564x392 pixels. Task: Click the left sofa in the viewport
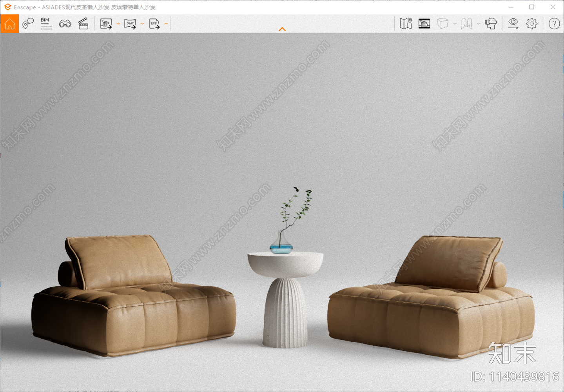(133, 296)
